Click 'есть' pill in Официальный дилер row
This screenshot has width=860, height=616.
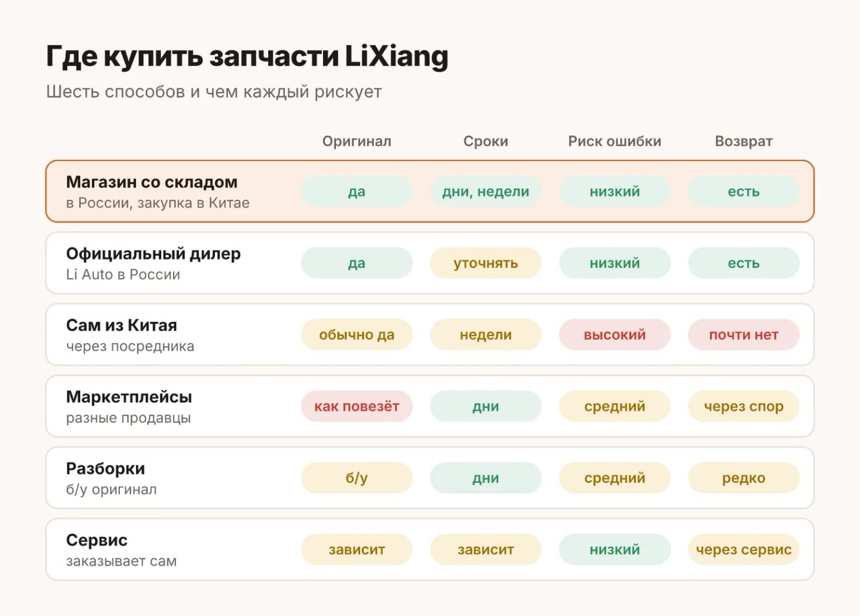[744, 263]
